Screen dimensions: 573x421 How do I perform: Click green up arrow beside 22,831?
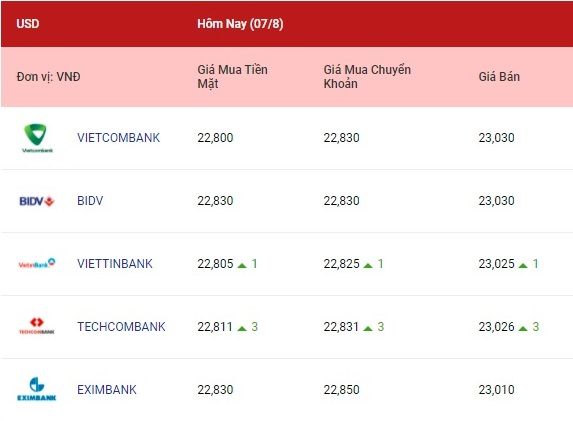368,328
